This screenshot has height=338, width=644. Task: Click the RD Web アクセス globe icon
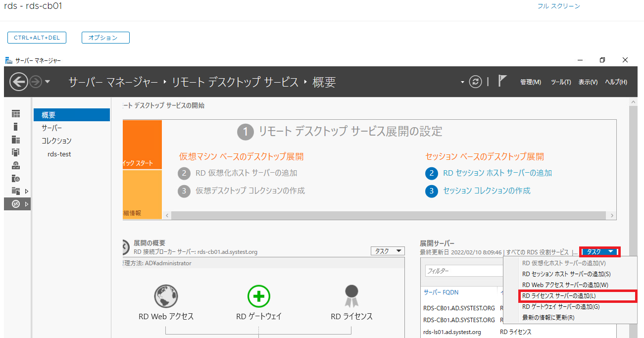click(x=166, y=296)
